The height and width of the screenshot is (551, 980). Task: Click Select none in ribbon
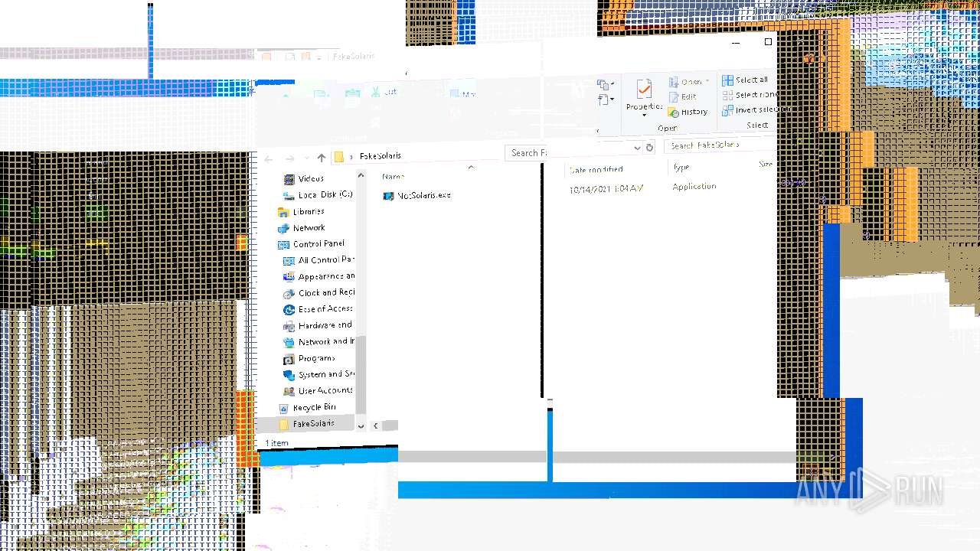pos(749,95)
